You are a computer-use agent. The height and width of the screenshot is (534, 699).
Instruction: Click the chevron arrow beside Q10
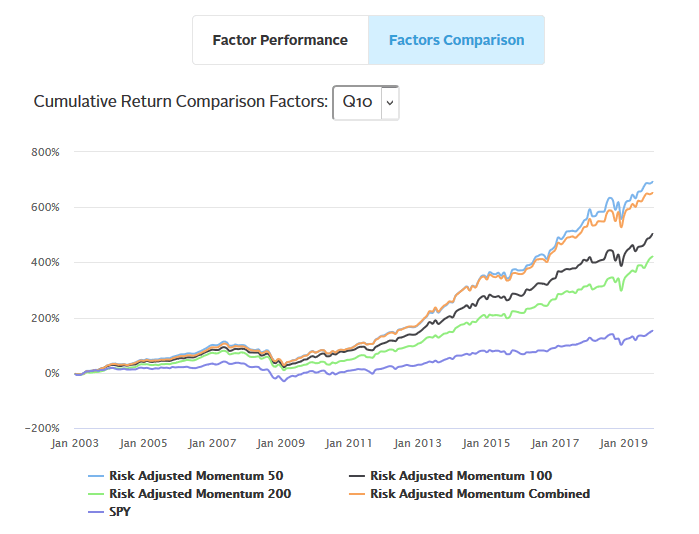390,102
